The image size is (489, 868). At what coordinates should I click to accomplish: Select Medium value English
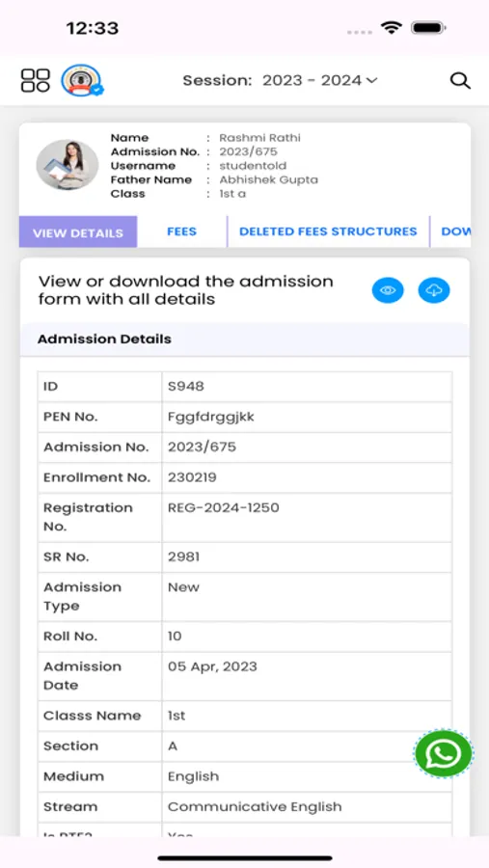[193, 776]
